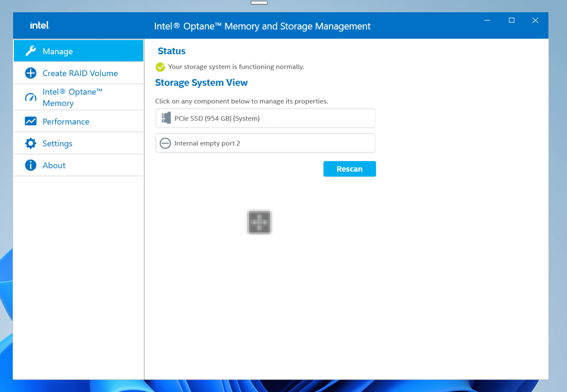This screenshot has height=392, width=567.
Task: Open the Manage section
Action: click(x=79, y=51)
